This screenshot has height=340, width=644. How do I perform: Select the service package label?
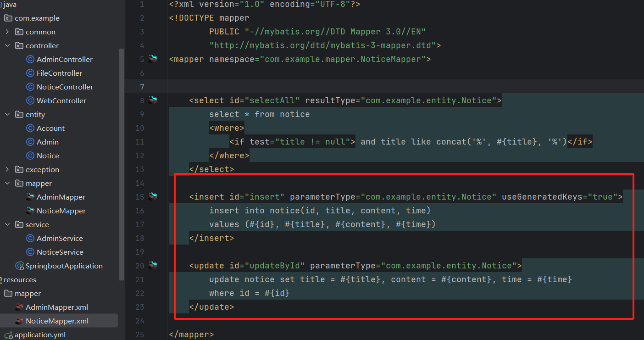point(37,224)
